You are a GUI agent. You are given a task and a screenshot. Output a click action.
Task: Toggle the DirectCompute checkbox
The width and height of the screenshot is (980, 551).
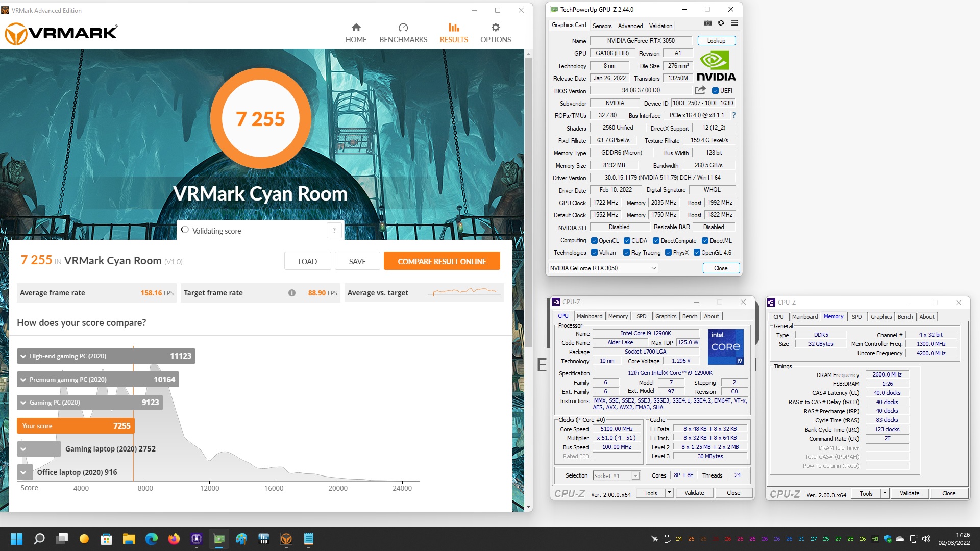656,241
